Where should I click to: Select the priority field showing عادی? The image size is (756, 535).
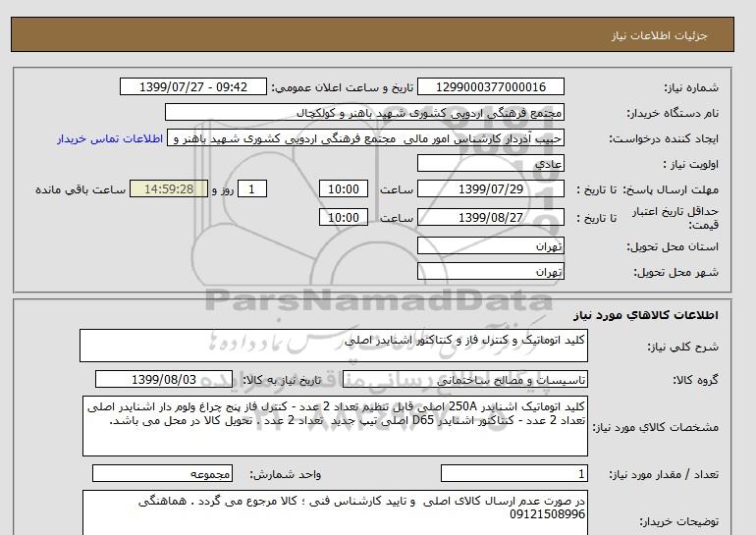[490, 163]
